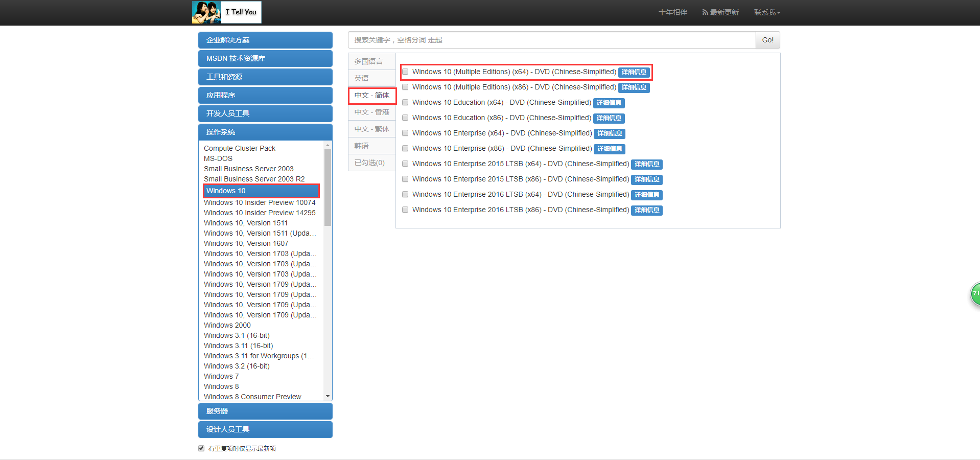
Task: Select Windows 10 Enterprise (x64) checkbox
Action: [405, 133]
